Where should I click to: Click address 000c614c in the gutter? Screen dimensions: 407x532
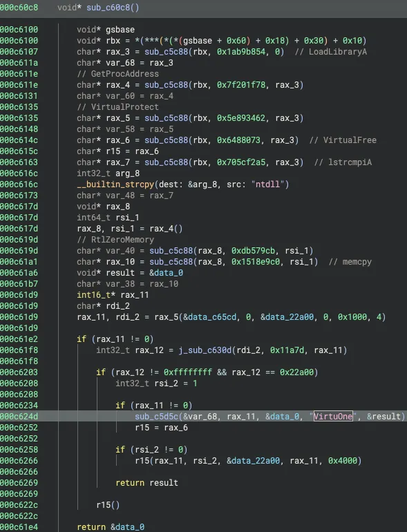19,140
